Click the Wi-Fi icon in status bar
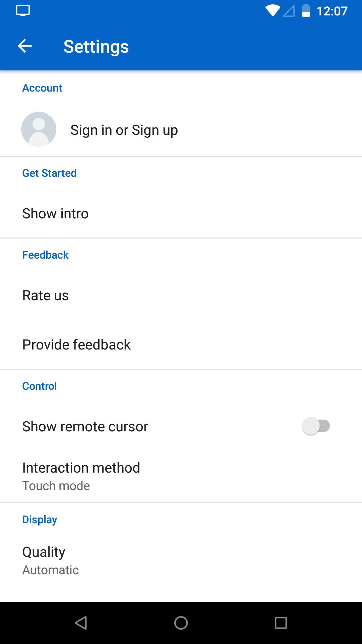362x644 pixels. pyautogui.click(x=272, y=11)
